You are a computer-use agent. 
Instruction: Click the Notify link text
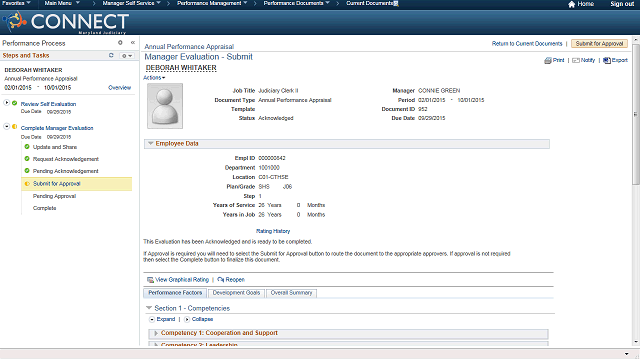[x=588, y=60]
